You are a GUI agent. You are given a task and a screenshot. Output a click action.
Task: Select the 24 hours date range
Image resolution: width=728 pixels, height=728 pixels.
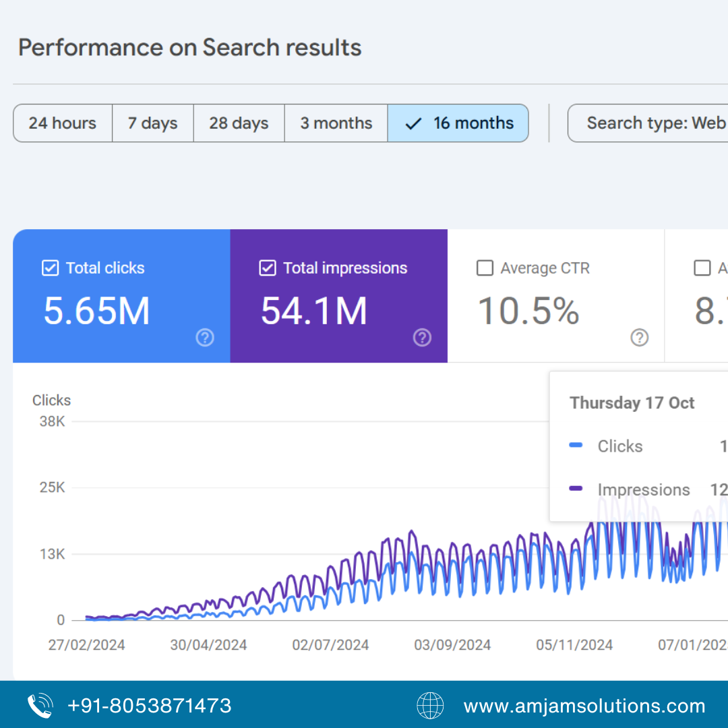tap(62, 123)
